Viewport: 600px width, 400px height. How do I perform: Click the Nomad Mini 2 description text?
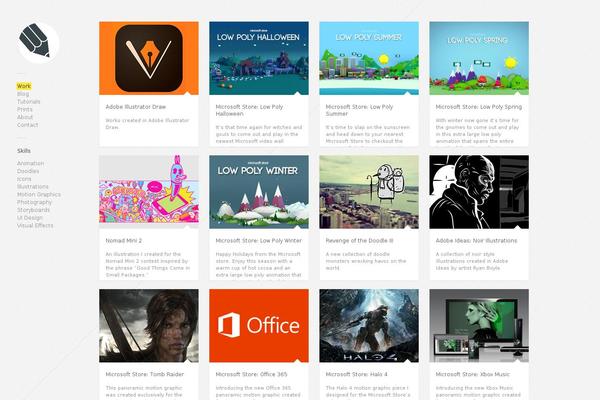tap(148, 264)
